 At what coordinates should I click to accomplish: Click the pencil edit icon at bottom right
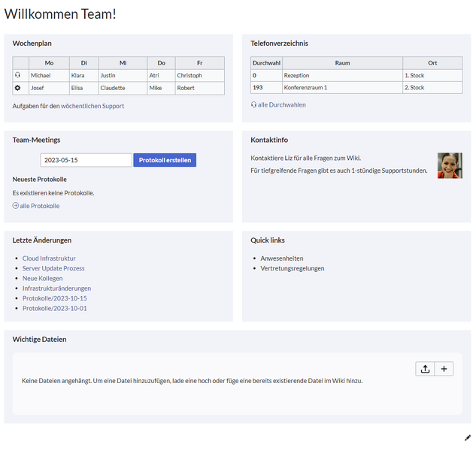(x=468, y=437)
